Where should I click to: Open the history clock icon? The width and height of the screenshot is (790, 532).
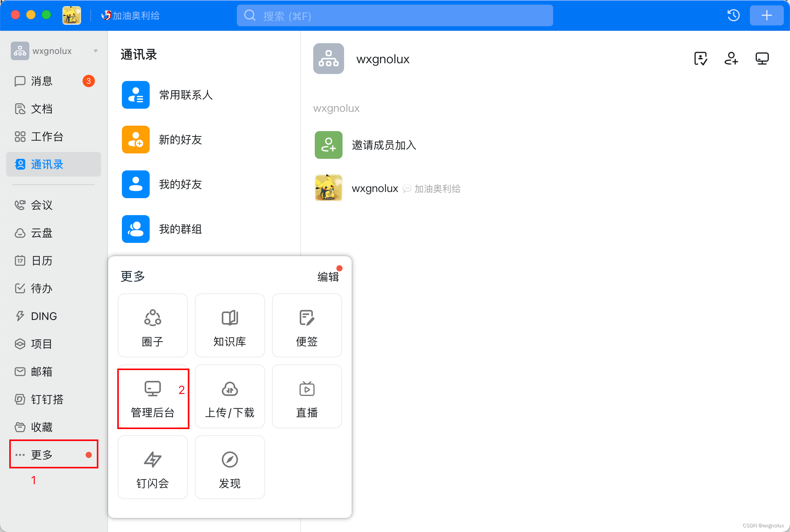point(733,15)
